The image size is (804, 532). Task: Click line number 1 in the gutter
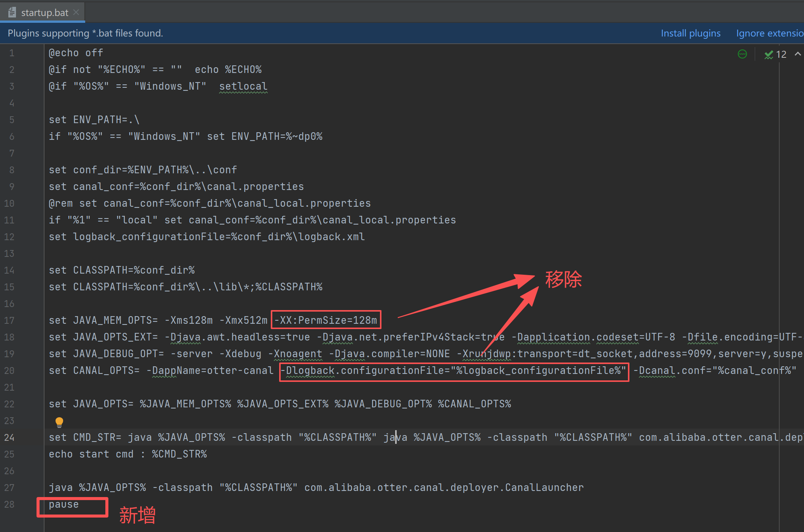pos(12,53)
